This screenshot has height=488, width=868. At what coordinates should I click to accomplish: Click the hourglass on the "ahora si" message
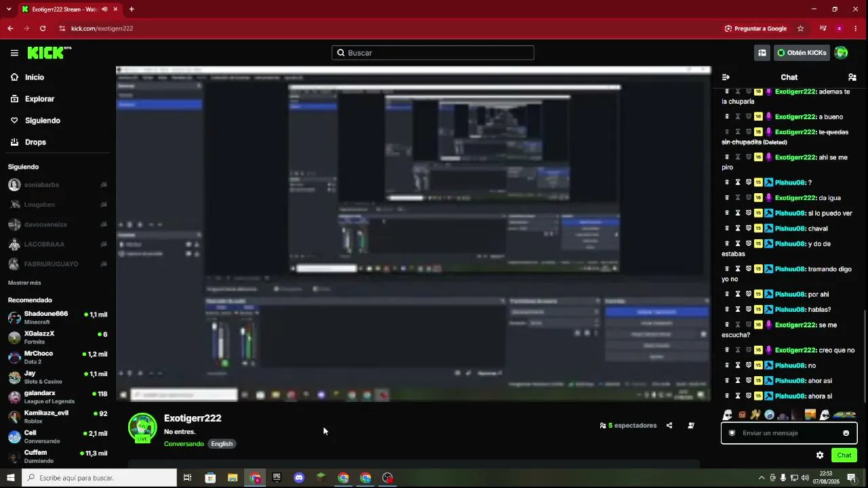738,396
